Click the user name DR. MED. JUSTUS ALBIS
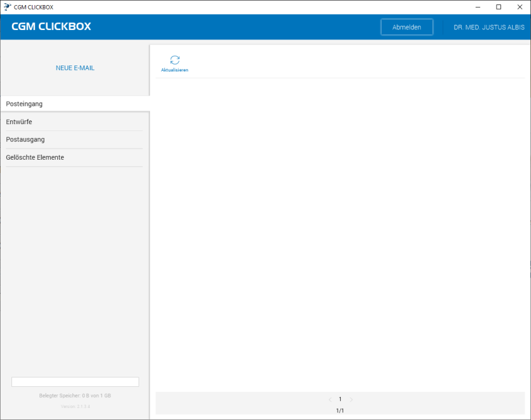 (489, 27)
